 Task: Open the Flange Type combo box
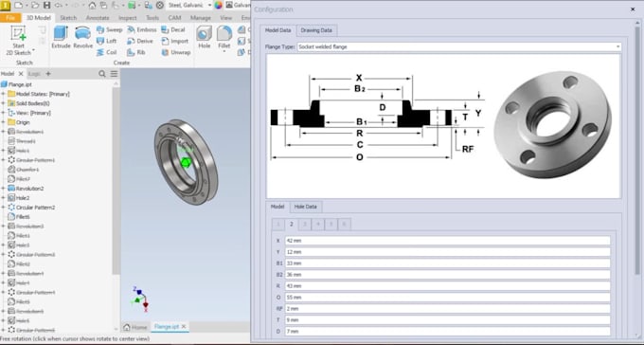point(458,46)
